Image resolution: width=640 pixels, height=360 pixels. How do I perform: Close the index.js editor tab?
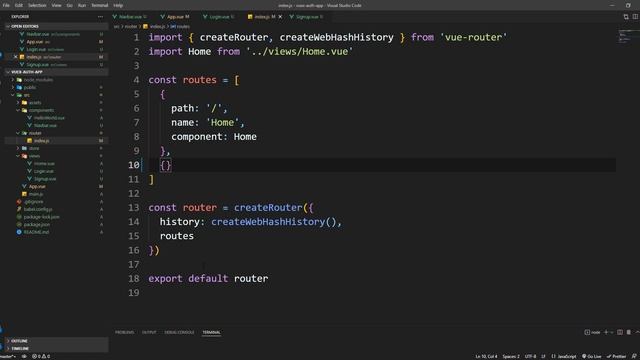point(280,17)
